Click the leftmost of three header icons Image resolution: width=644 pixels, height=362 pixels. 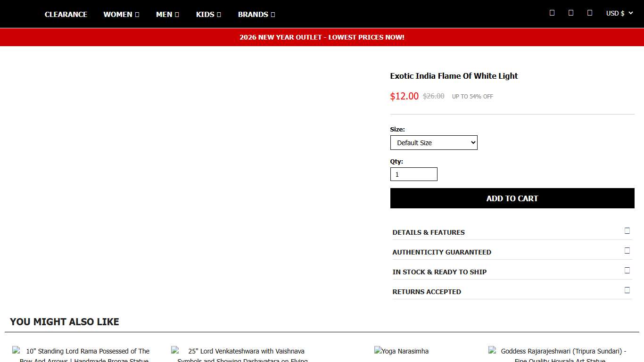[x=552, y=13]
